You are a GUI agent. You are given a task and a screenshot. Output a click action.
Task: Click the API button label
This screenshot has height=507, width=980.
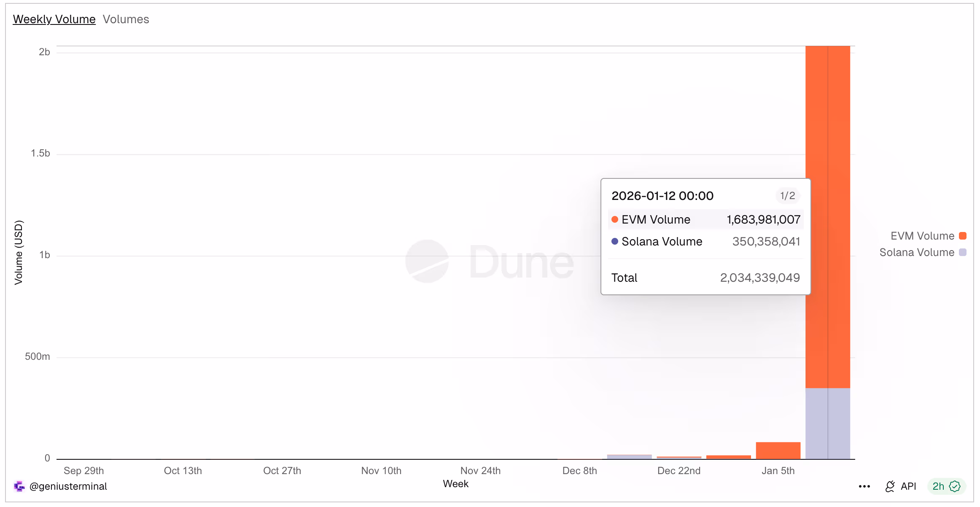[x=908, y=486]
